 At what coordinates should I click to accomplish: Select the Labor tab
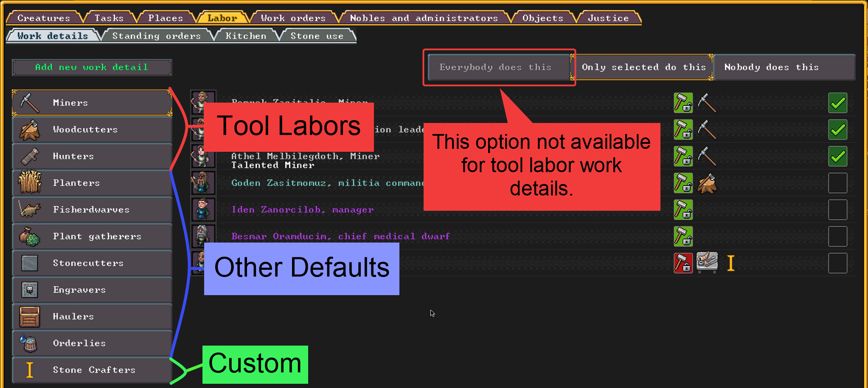coord(222,18)
